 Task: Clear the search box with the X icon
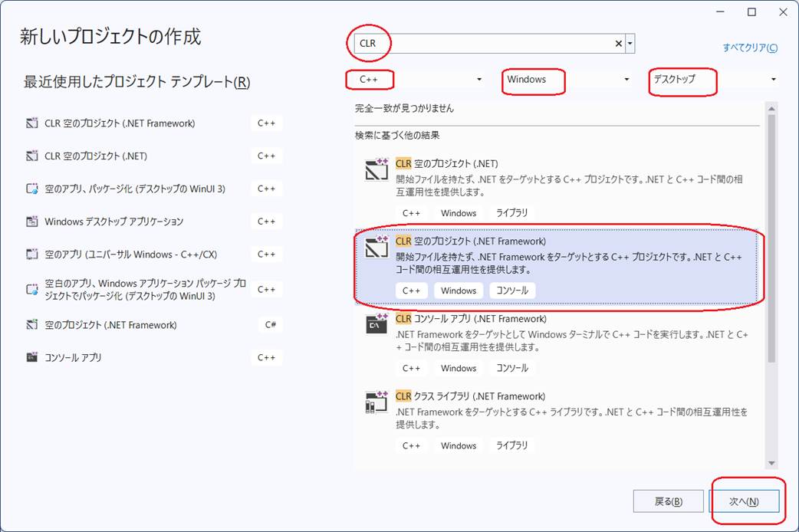pos(619,44)
